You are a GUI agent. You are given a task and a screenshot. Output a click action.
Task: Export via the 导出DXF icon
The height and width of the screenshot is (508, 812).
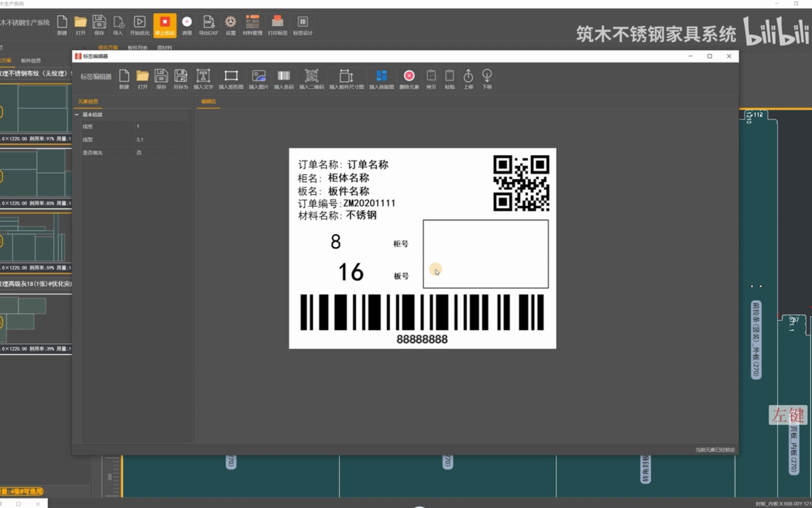tap(209, 25)
